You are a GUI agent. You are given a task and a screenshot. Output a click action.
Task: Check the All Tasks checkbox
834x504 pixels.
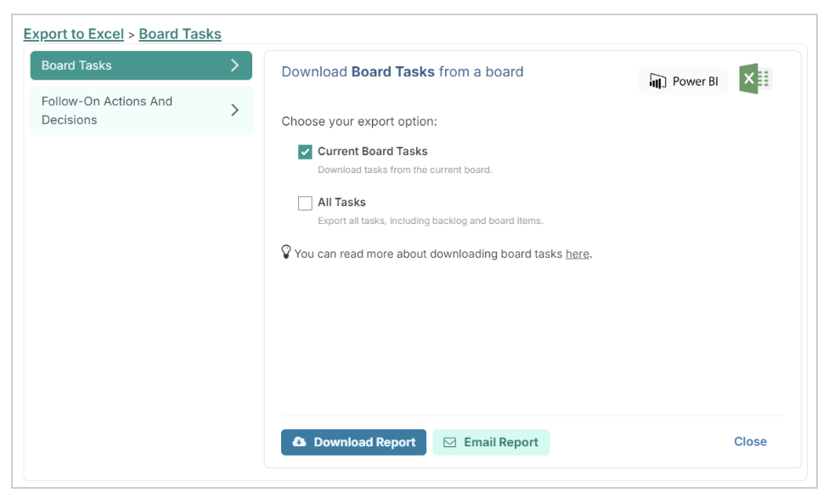point(305,203)
